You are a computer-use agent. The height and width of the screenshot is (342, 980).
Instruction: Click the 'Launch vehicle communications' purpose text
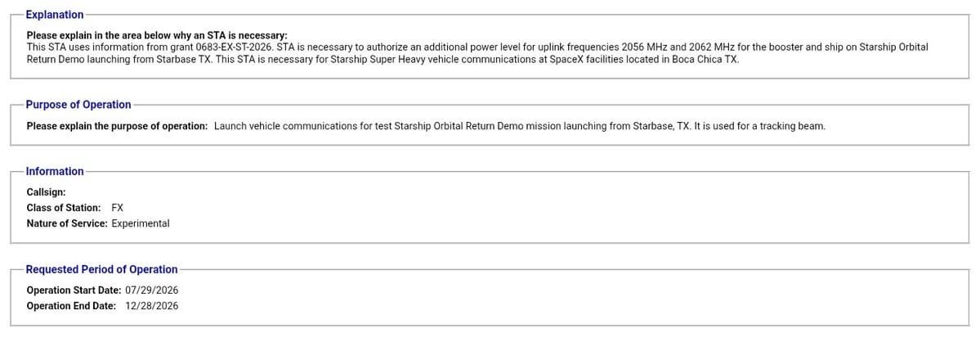point(277,126)
